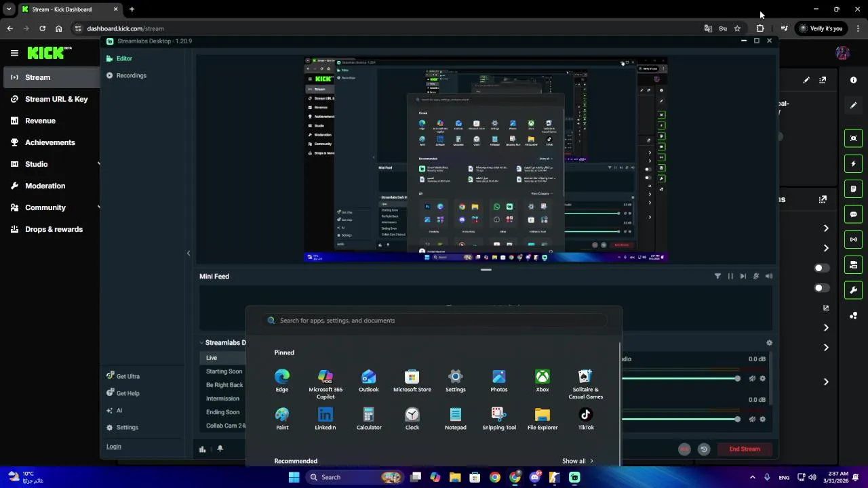Open Streamlabs Settings in sidebar
The height and width of the screenshot is (488, 868).
pyautogui.click(x=122, y=427)
